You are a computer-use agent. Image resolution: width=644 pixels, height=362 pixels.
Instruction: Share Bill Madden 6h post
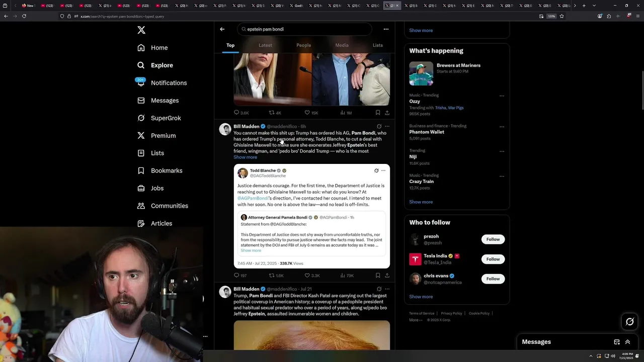click(x=387, y=276)
